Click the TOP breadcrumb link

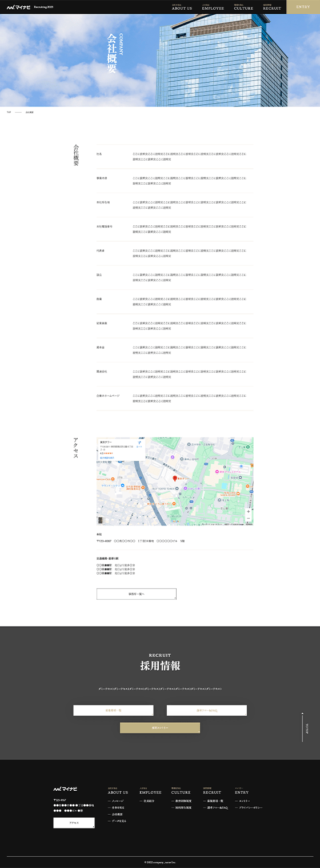tap(9, 112)
